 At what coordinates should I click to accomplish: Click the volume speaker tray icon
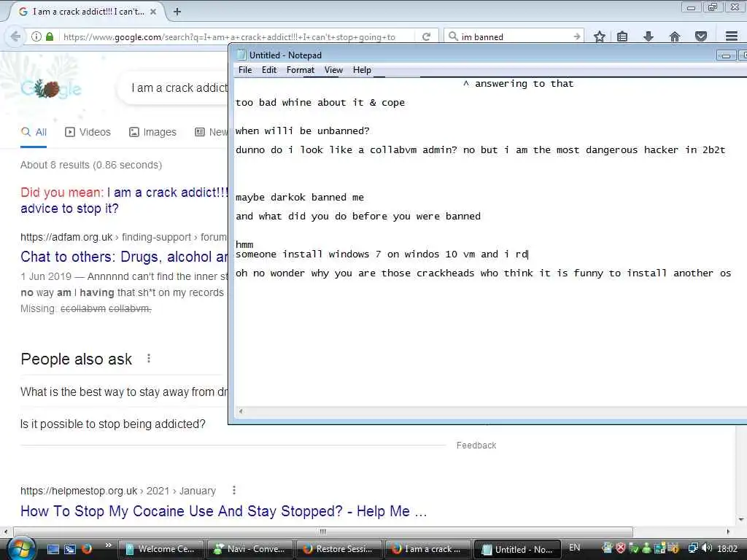pos(707,548)
